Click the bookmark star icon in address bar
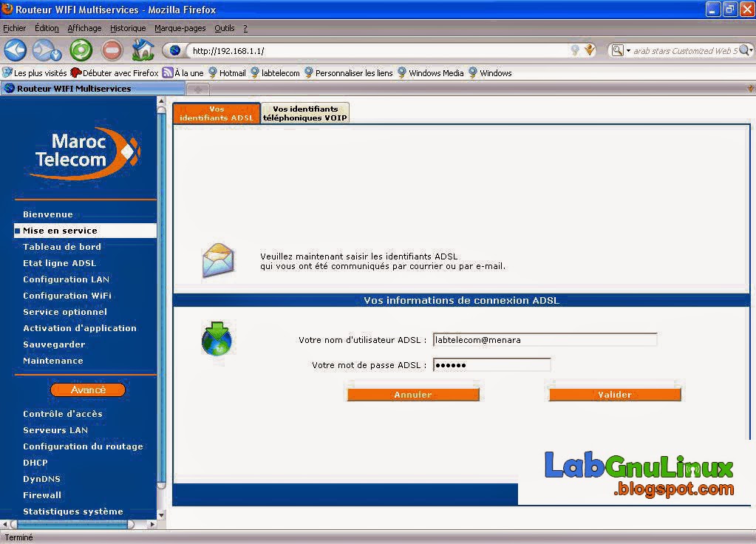Image resolution: width=756 pixels, height=544 pixels. click(575, 50)
